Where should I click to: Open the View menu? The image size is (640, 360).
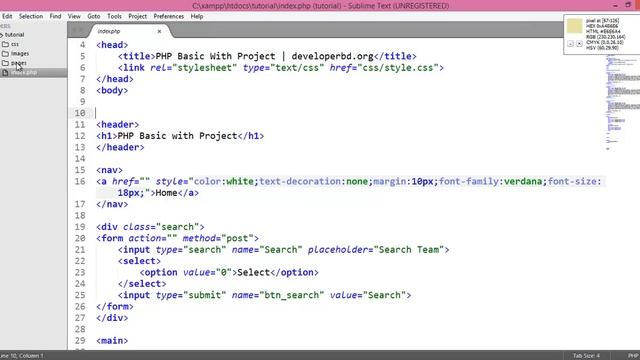click(74, 16)
